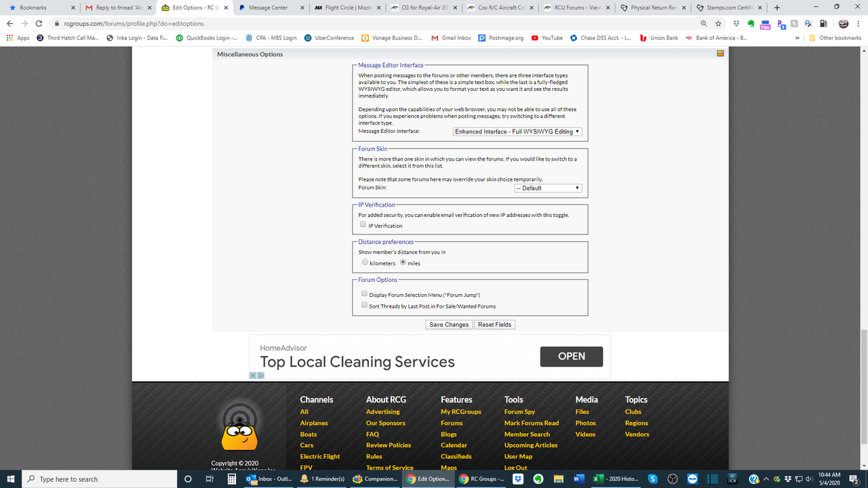Check Display Forum Selection Menu option
Viewport: 868px width, 488px height.
tap(364, 293)
